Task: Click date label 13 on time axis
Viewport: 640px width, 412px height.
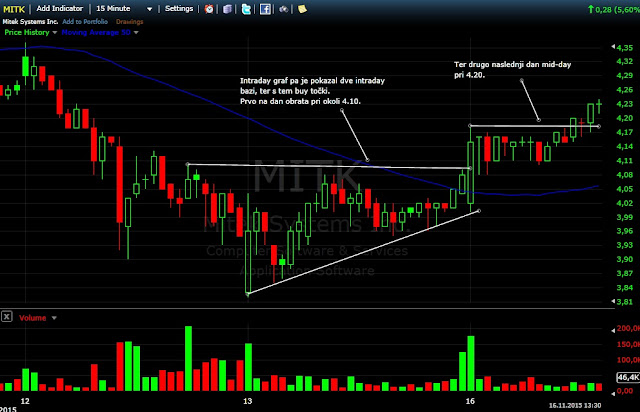Action: coord(247,401)
